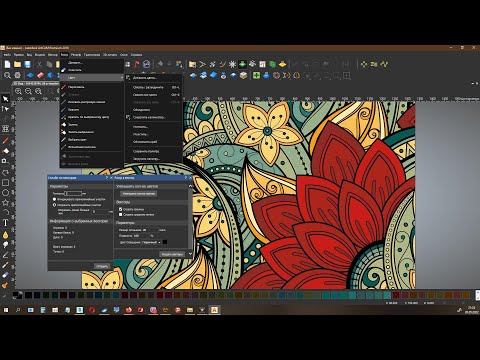Pick the paint bucket fill tool in left toolbox
Screen dimensions: 480x360
(x=5, y=151)
